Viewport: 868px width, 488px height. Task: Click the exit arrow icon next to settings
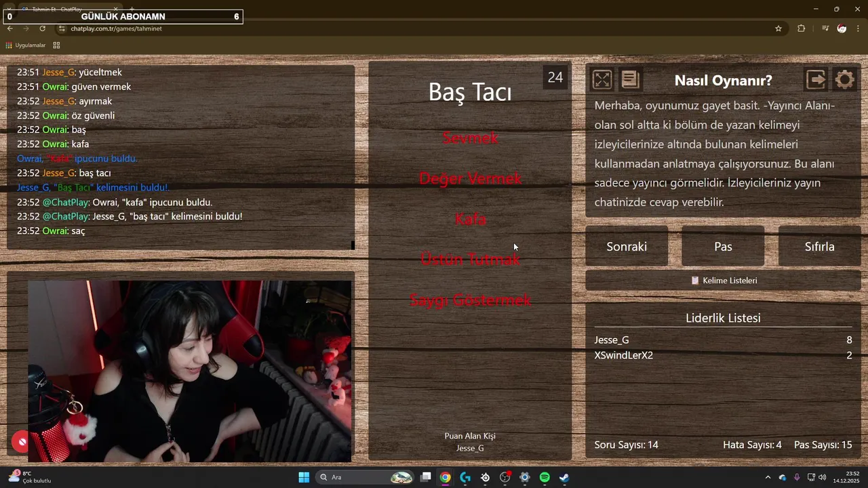pyautogui.click(x=816, y=80)
